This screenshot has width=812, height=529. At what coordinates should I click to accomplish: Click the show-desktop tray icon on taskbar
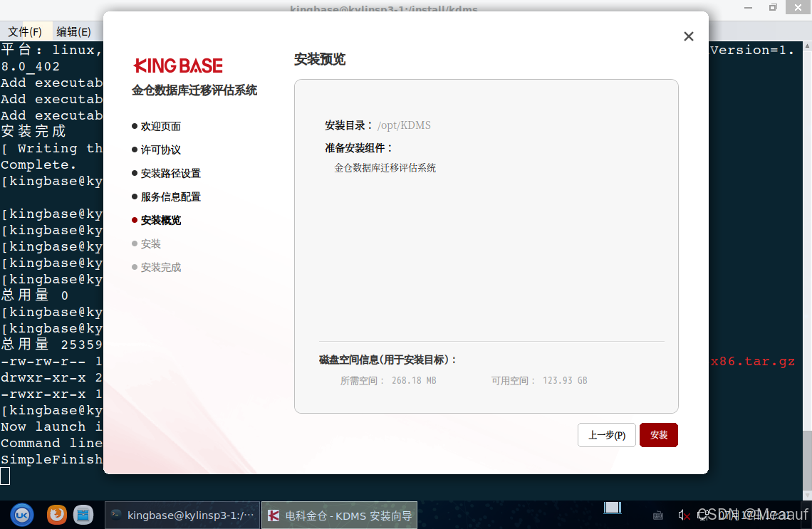click(x=613, y=508)
